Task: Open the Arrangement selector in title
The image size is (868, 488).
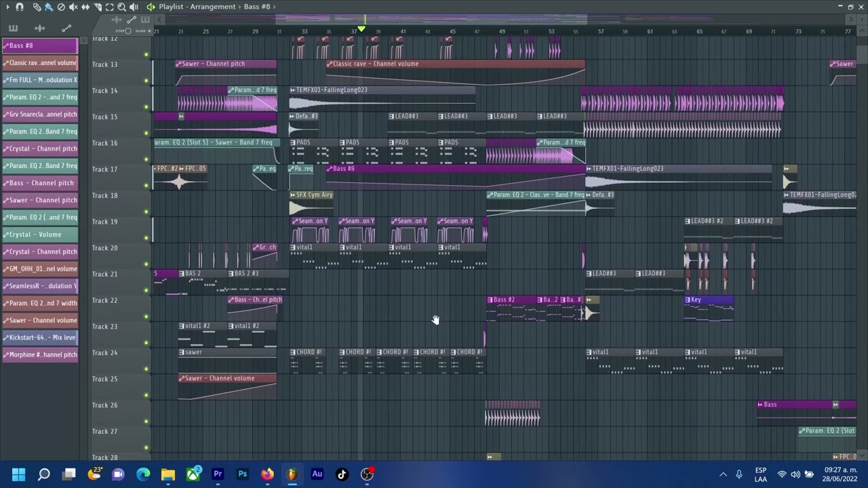Action: (212, 7)
